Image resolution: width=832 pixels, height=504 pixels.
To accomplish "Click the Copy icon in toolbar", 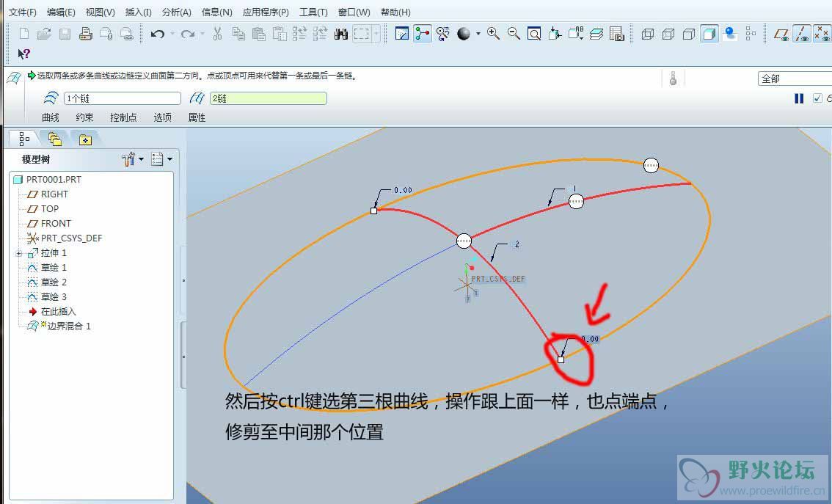I will coord(238,34).
